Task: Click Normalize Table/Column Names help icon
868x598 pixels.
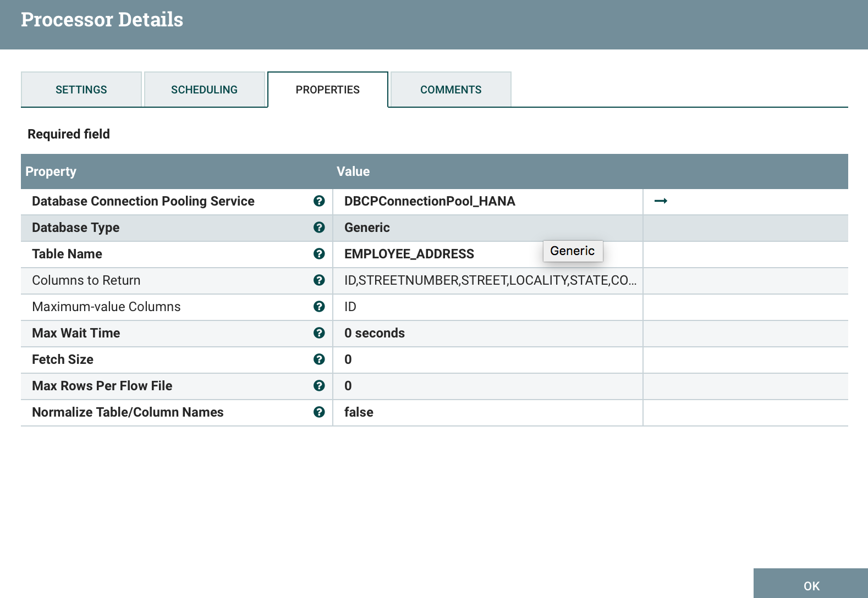Action: coord(319,412)
